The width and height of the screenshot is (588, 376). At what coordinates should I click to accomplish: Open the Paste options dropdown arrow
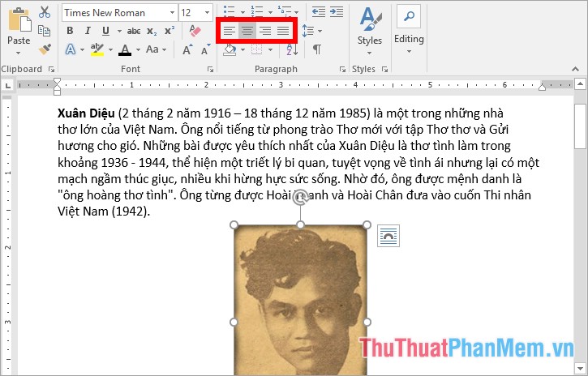pos(19,53)
